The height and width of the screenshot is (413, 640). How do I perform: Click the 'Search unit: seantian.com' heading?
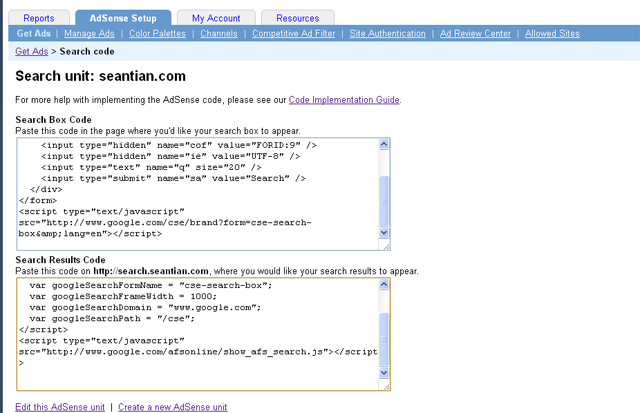100,76
